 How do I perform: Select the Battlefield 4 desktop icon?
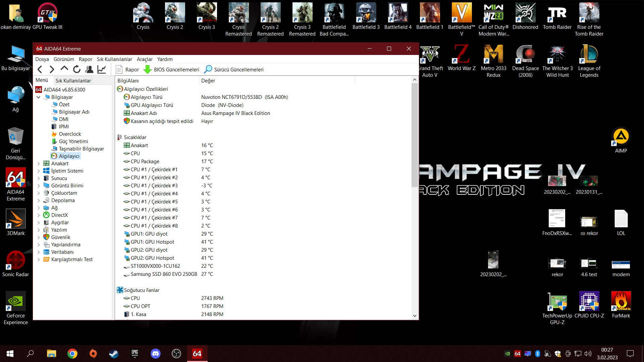tap(398, 17)
